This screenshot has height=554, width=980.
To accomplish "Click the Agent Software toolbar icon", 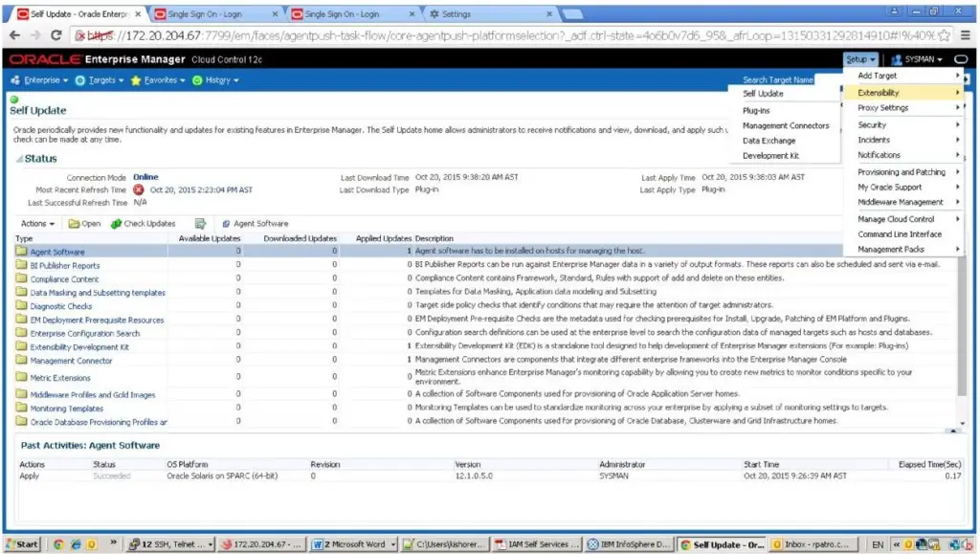I will click(226, 224).
